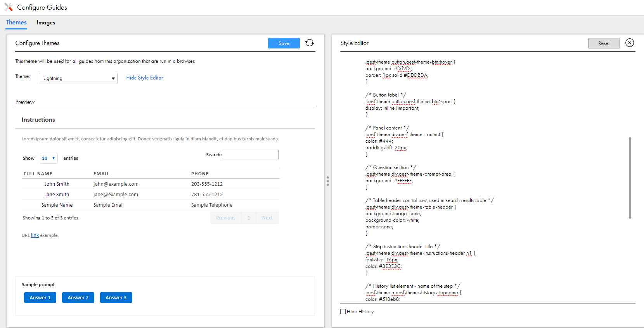Screen dimensions: 644x328
Task: Open the URL link example hyperlink
Action: [x=35, y=235]
